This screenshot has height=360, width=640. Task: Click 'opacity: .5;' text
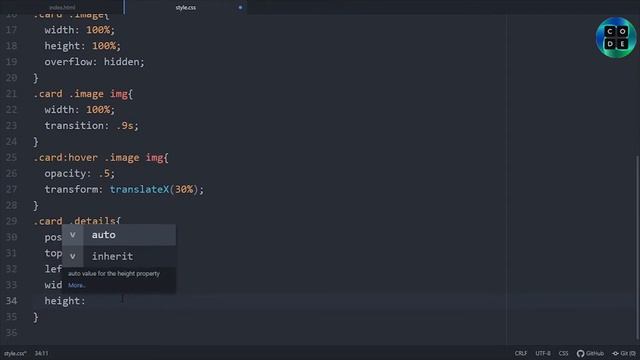pyautogui.click(x=80, y=173)
